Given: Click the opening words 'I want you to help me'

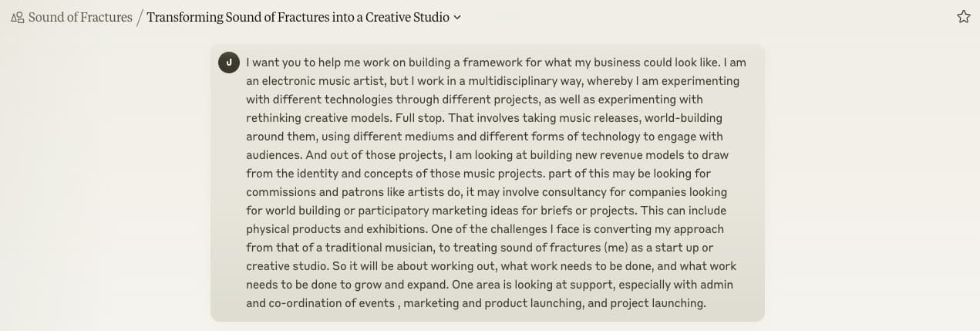Looking at the screenshot, I should coord(304,62).
